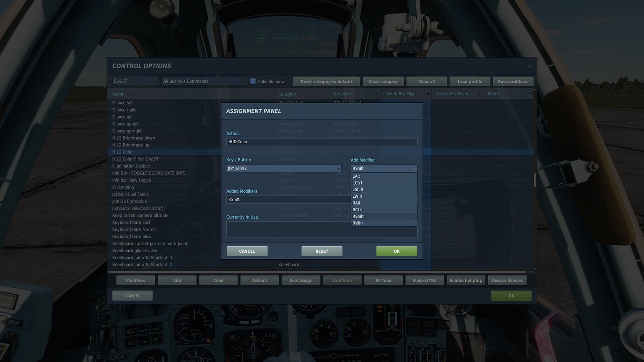The width and height of the screenshot is (644, 362).
Task: Expand the JOY_BTN3 Key/Button dropdown
Action: pyautogui.click(x=338, y=168)
